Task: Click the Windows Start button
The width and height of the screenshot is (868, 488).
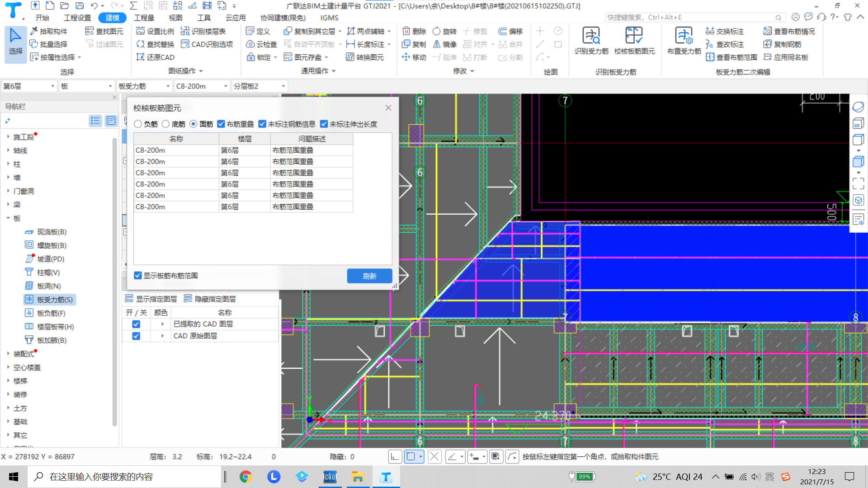Action: point(14,477)
